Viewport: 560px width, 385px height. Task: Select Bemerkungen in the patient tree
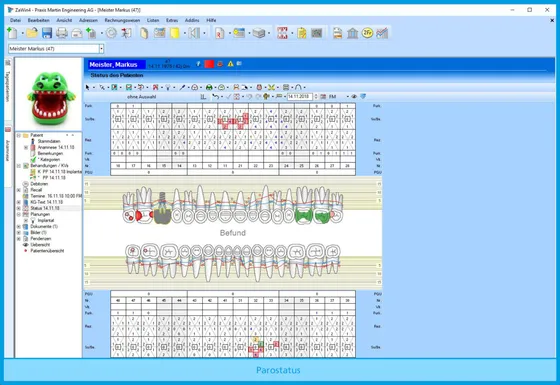[50, 153]
